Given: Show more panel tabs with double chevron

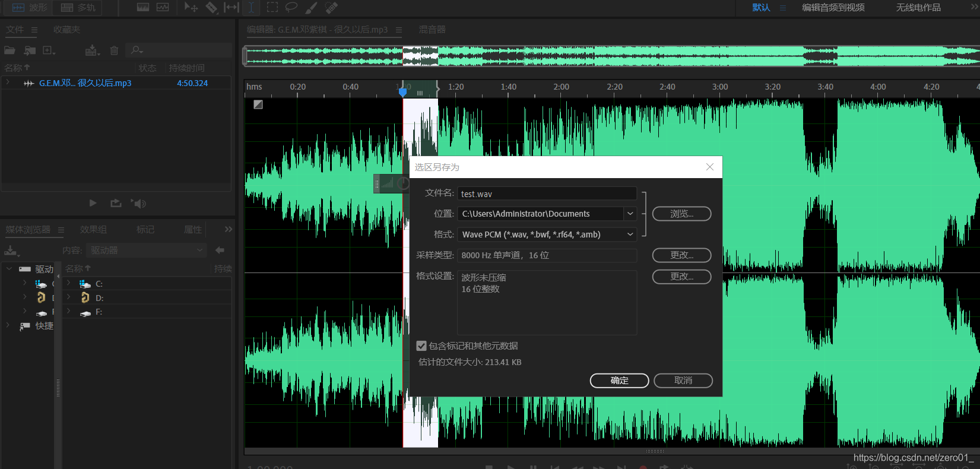Looking at the screenshot, I should (x=229, y=229).
